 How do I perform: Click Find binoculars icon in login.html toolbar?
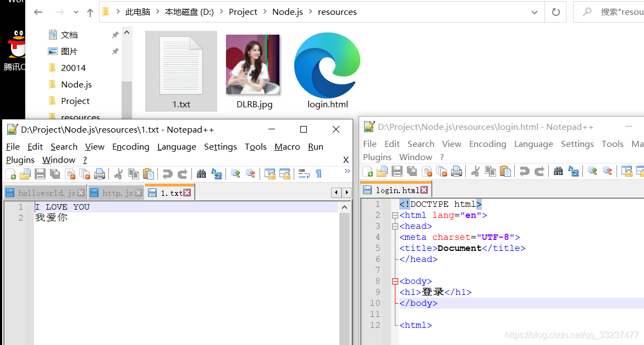(558, 171)
